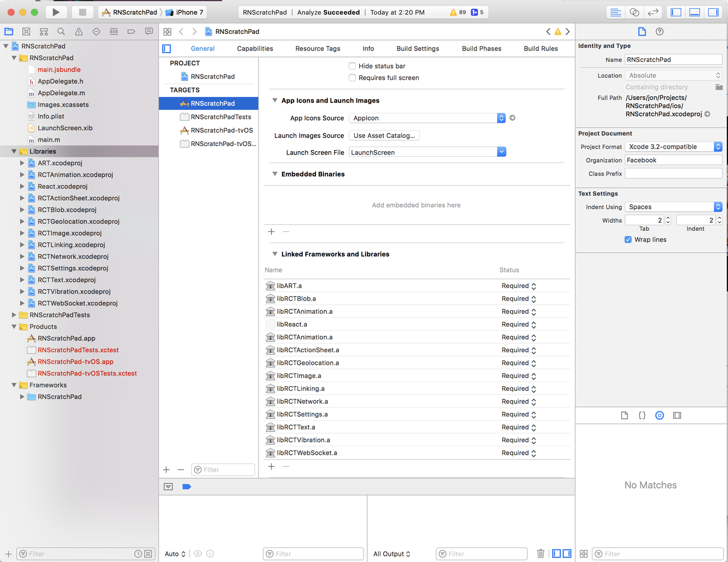The height and width of the screenshot is (562, 728).
Task: Run the RNScratchPad app
Action: point(56,12)
